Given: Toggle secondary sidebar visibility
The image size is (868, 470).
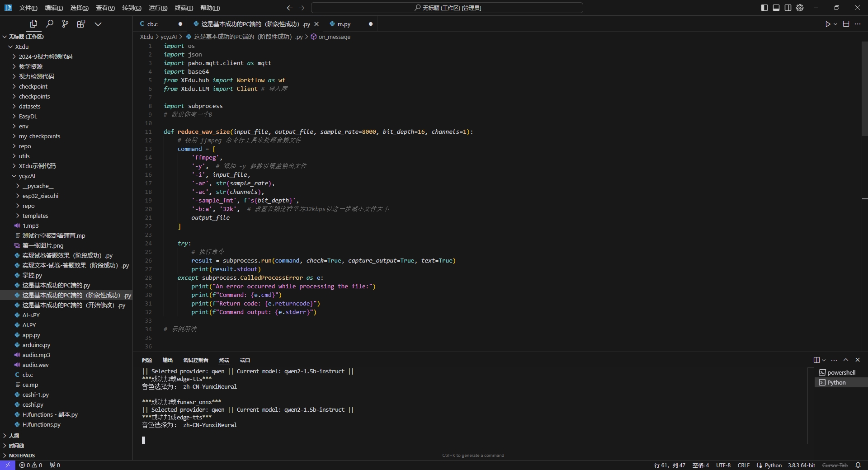Looking at the screenshot, I should (788, 8).
